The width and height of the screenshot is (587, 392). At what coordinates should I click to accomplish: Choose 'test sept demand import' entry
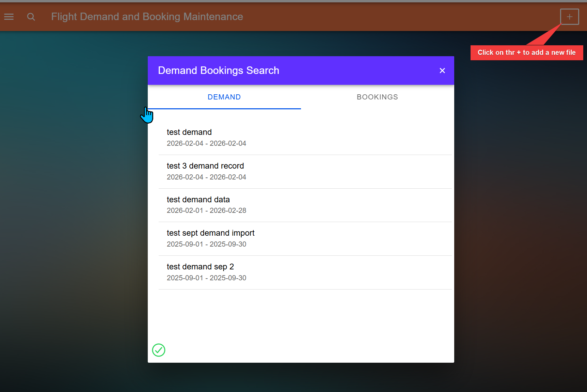pos(305,239)
